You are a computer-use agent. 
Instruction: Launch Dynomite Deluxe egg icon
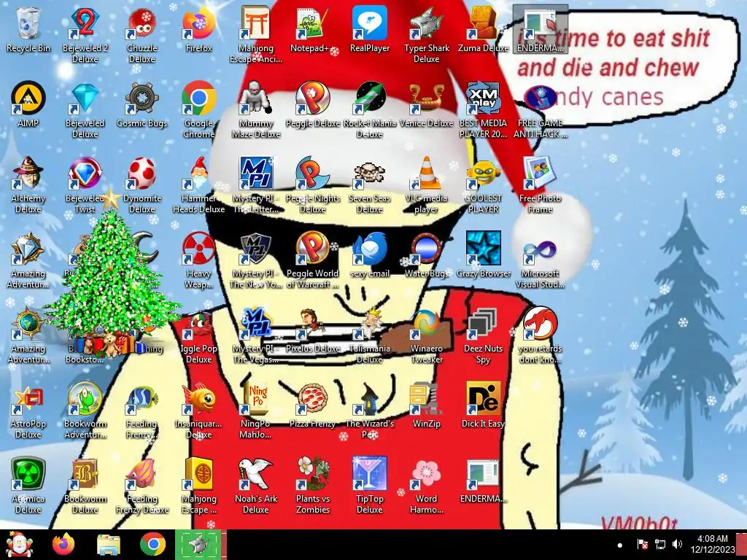click(142, 184)
